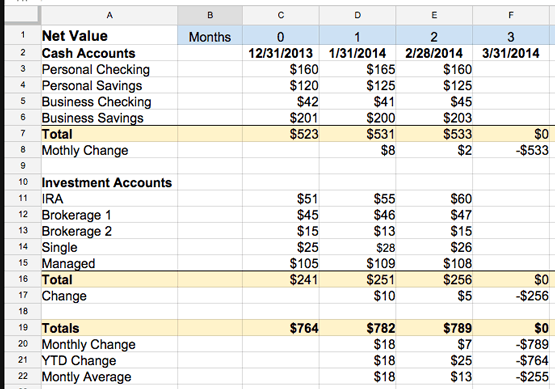
Task: Click the -$533 monthly change cell
Action: pyautogui.click(x=513, y=150)
